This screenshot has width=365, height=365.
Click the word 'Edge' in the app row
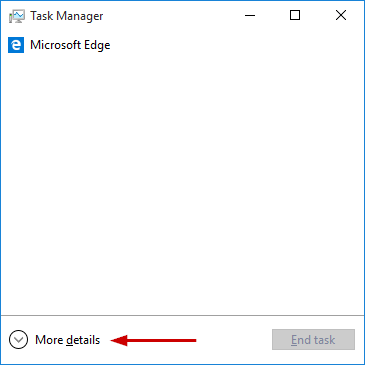[97, 46]
